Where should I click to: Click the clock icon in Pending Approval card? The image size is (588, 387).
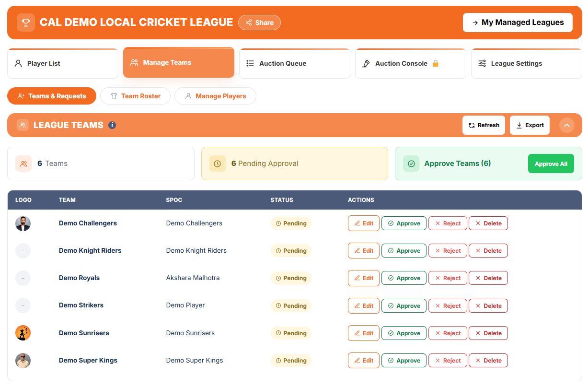pyautogui.click(x=218, y=164)
